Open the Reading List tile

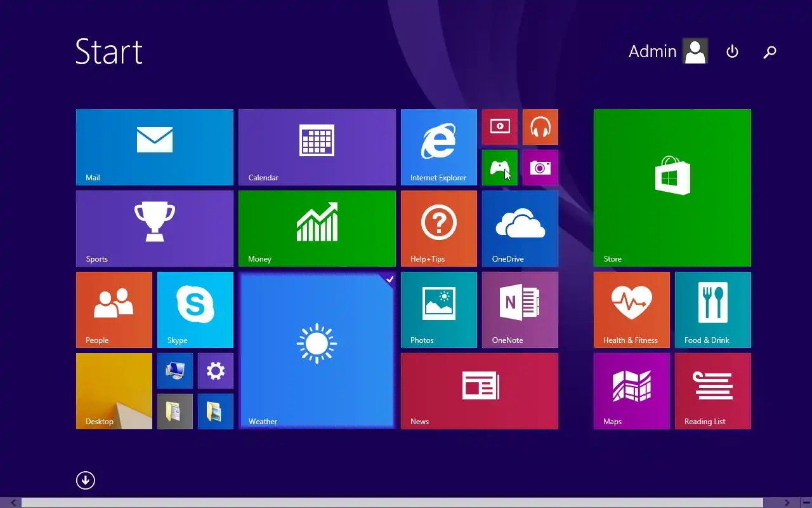click(713, 391)
